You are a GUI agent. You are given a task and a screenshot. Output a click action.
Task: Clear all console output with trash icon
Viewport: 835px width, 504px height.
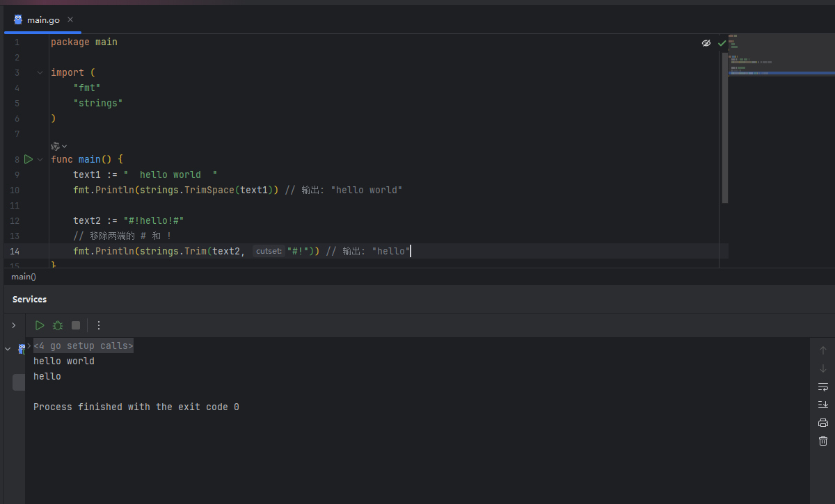click(823, 441)
